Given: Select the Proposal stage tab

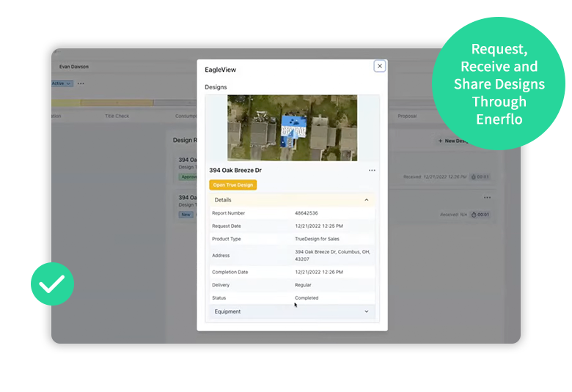Looking at the screenshot, I should 407,116.
